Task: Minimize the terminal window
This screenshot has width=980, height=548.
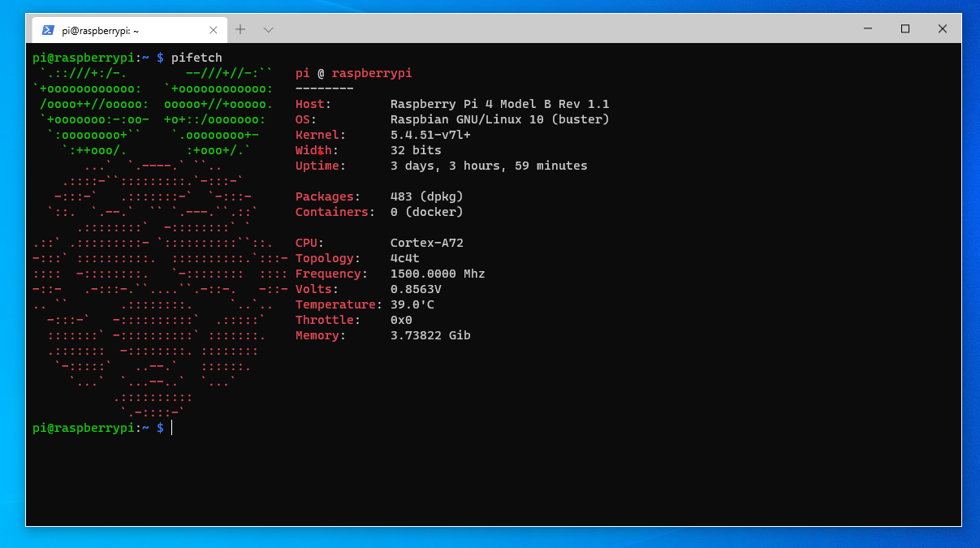Action: (x=868, y=28)
